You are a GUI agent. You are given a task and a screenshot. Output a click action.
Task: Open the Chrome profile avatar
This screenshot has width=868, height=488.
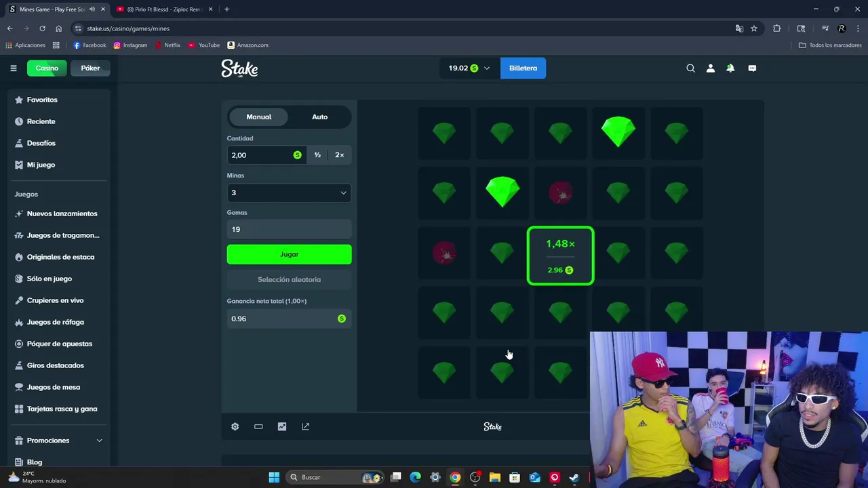pyautogui.click(x=842, y=28)
